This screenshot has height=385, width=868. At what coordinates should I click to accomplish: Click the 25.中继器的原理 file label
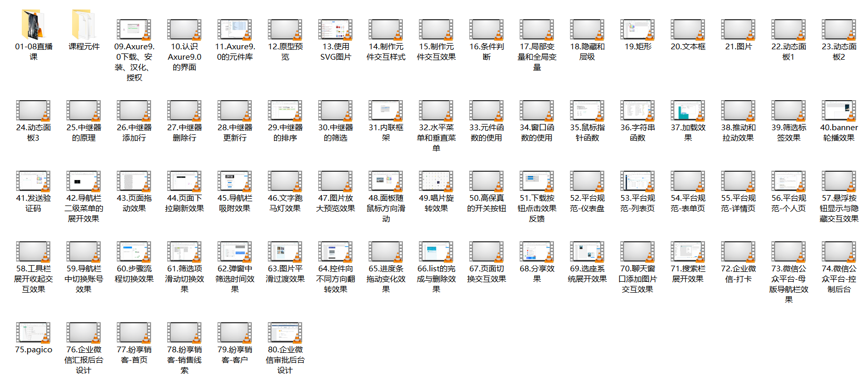(84, 132)
